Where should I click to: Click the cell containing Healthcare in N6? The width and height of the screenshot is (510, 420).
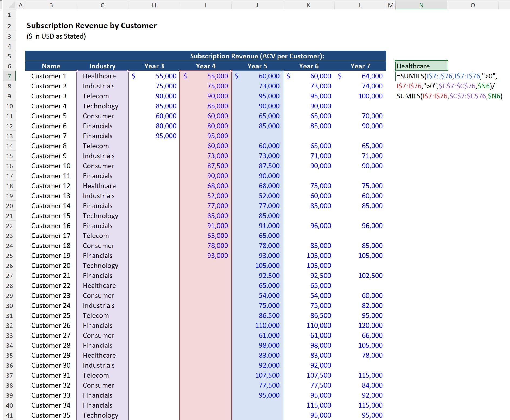pos(420,66)
